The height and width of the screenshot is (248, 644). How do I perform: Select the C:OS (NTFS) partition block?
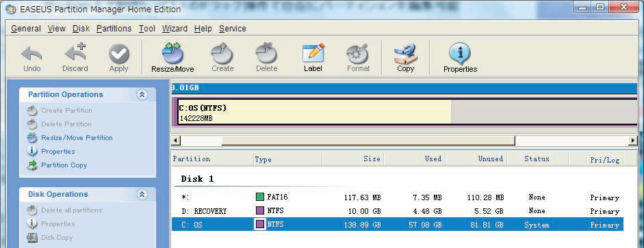(407, 111)
